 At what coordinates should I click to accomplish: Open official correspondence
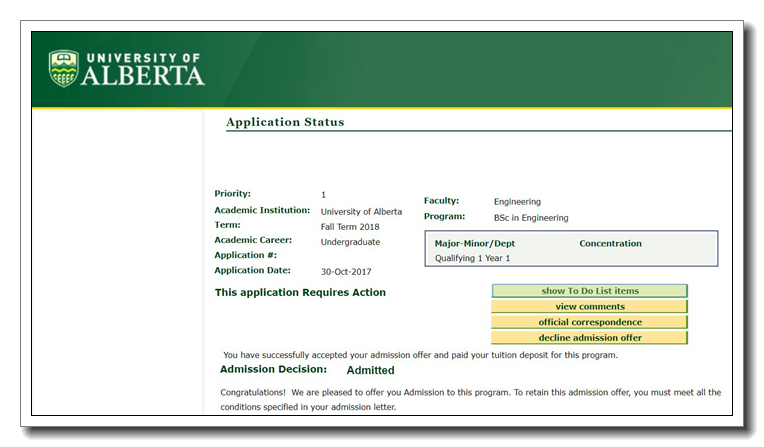pos(589,322)
